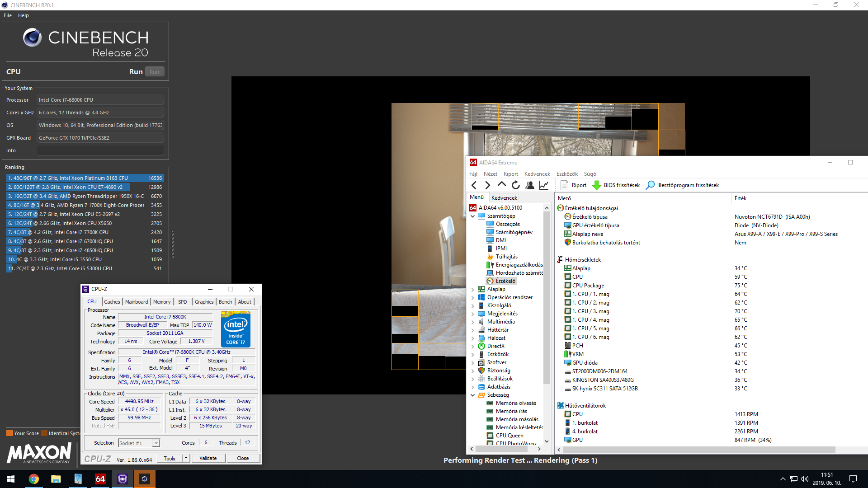Select IPMI tree item
The width and height of the screenshot is (868, 488).
[x=496, y=249]
